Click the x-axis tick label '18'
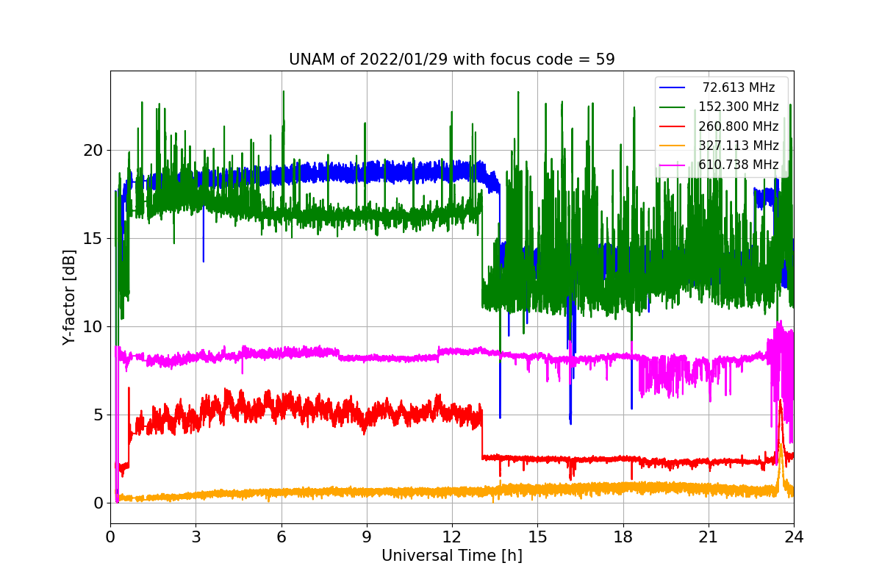The image size is (882, 588). [x=623, y=537]
